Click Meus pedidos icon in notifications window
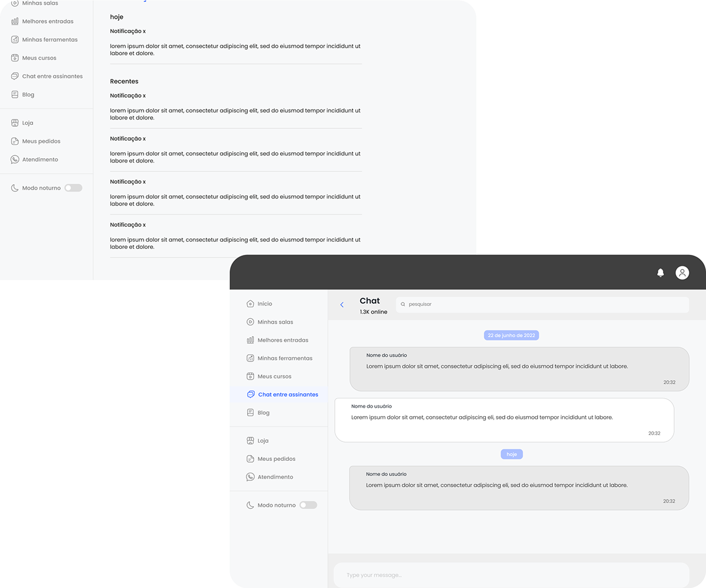 [15, 141]
